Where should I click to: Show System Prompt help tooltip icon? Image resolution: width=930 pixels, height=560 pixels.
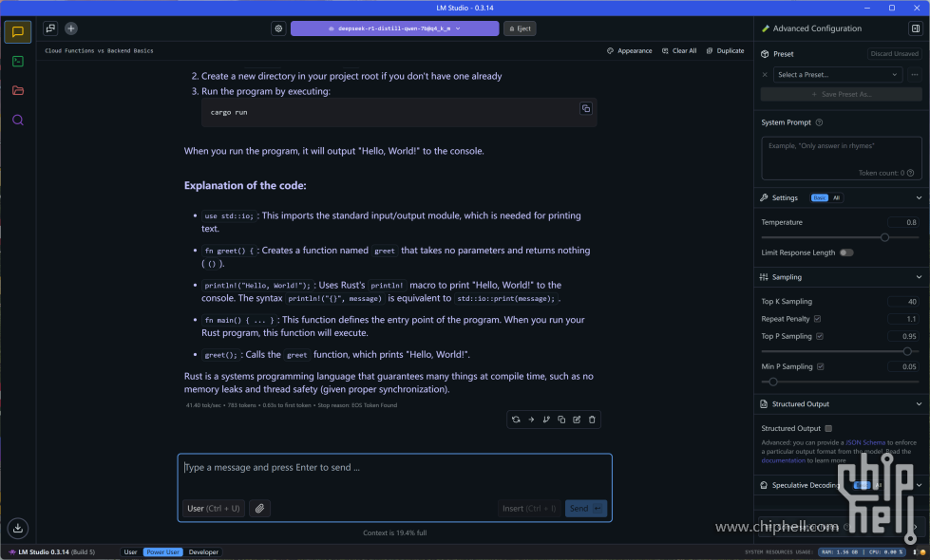click(819, 122)
